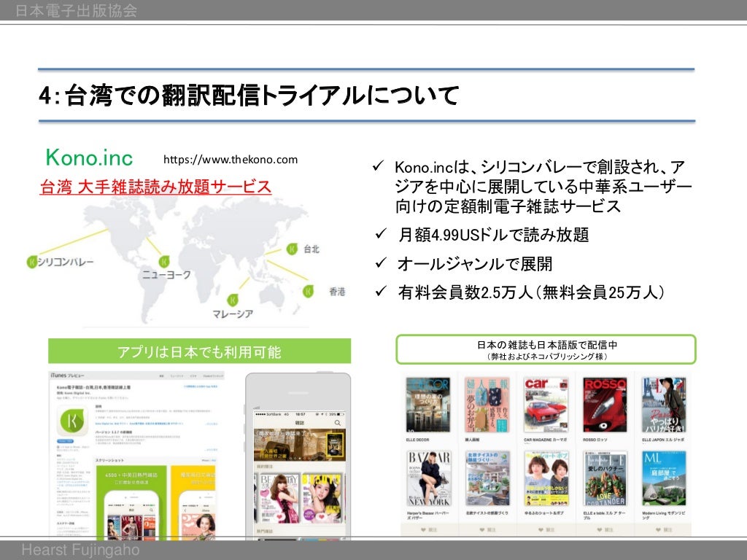Click the Silicon Valley (シリコンバレー) Kono map marker
The width and height of the screenshot is (747, 560).
32,262
